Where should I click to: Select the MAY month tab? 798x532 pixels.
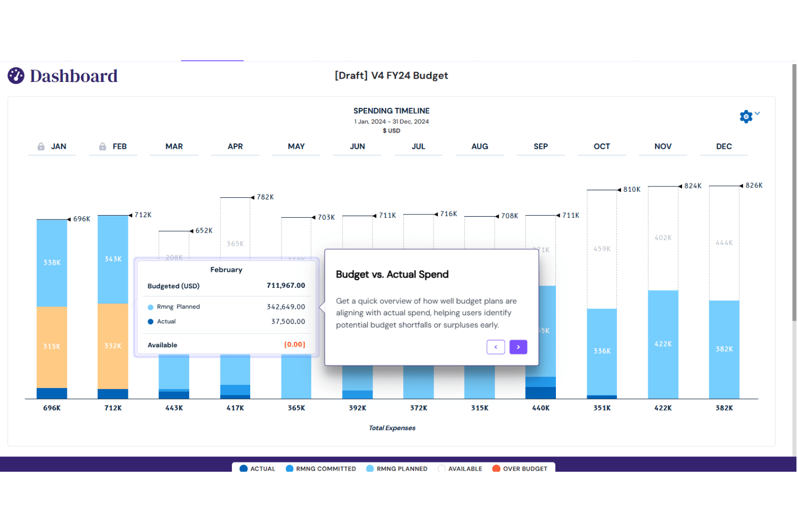[297, 147]
